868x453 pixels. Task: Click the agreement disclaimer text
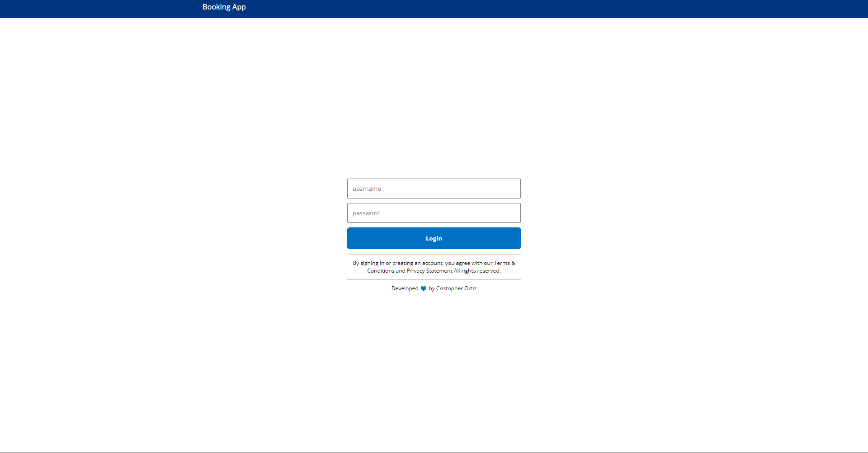[434, 267]
